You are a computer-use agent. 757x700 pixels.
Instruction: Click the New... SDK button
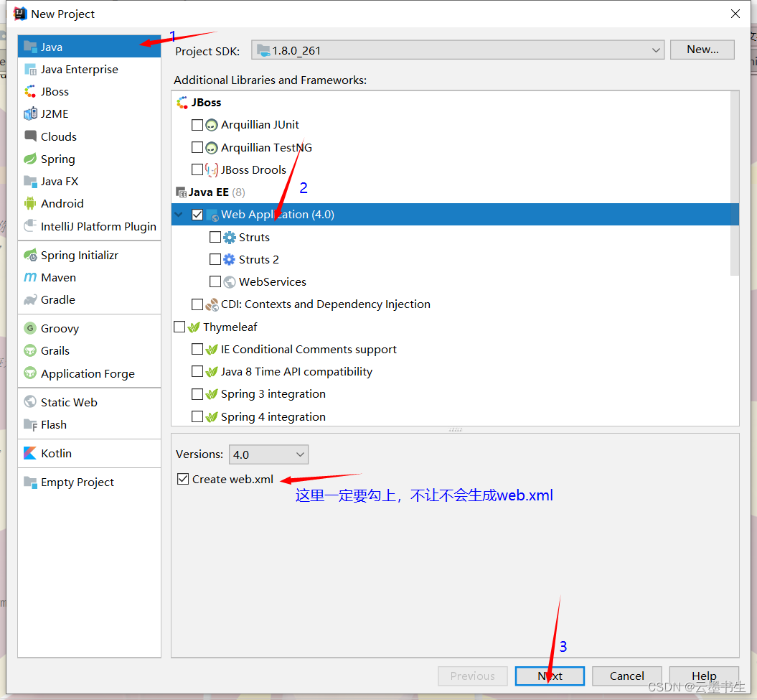(702, 50)
